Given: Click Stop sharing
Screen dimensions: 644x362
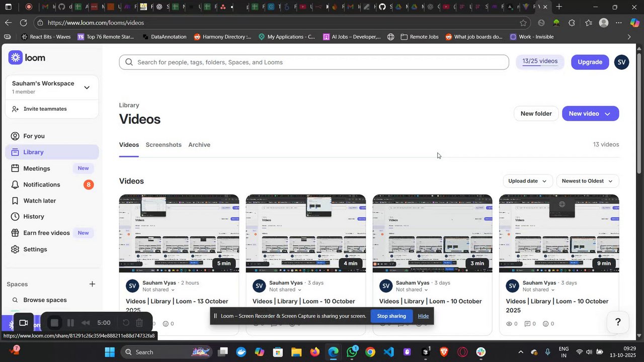Looking at the screenshot, I should pyautogui.click(x=391, y=316).
